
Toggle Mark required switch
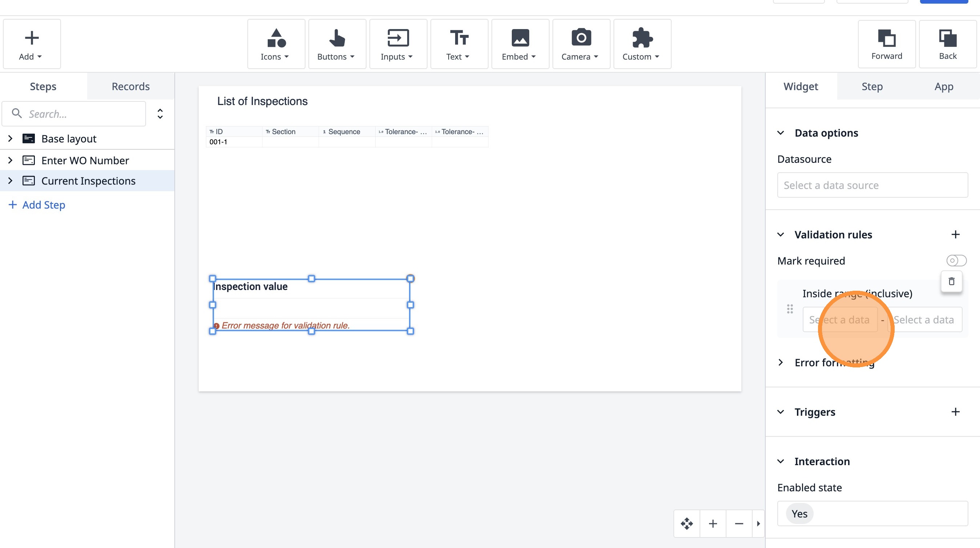tap(956, 261)
